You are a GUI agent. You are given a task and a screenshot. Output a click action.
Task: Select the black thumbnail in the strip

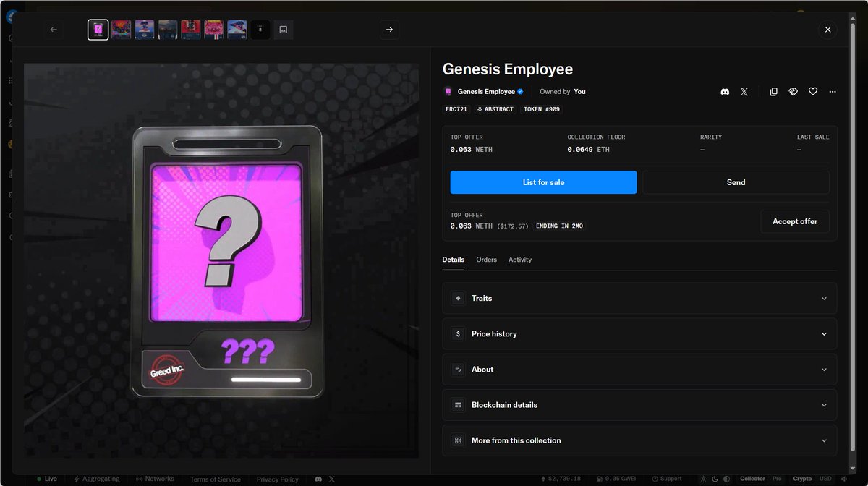click(x=260, y=30)
